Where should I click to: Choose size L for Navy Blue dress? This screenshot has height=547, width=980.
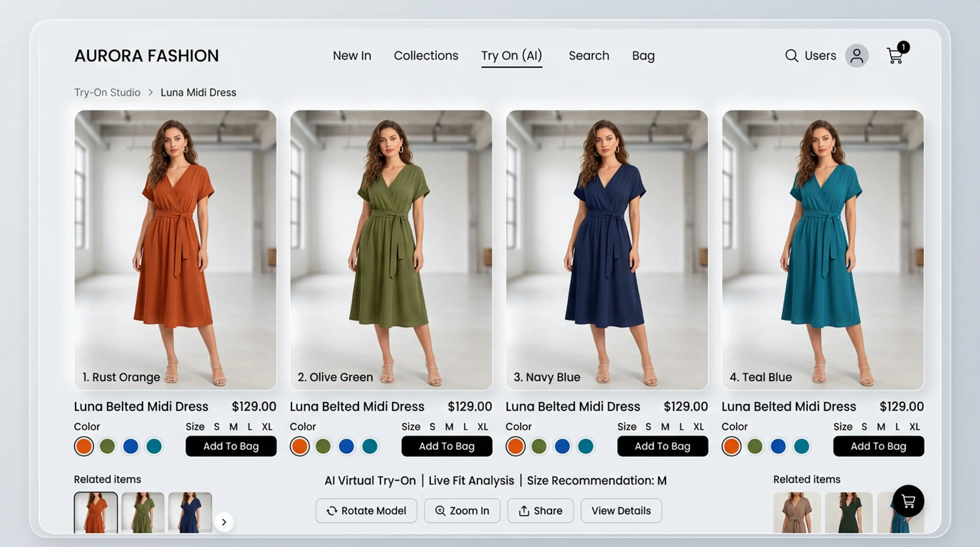[681, 427]
